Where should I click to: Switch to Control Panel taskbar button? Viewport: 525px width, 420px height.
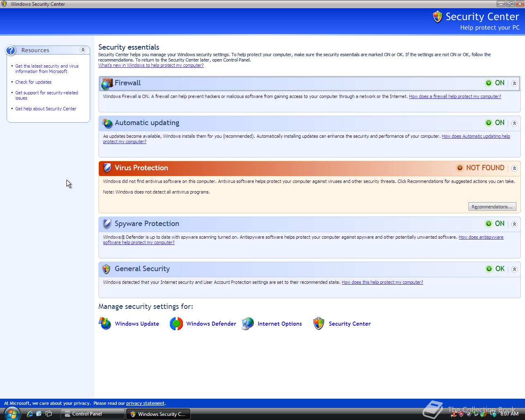[93, 414]
